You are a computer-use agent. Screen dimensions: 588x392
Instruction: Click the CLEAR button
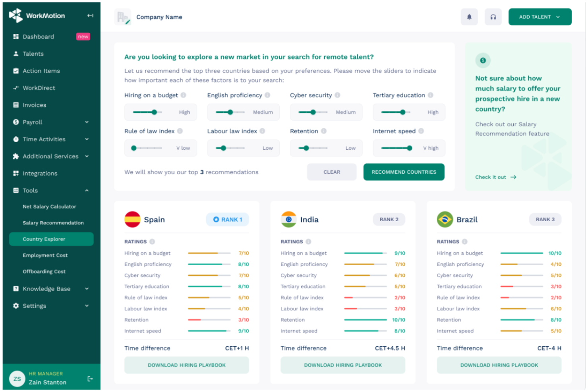pyautogui.click(x=332, y=172)
